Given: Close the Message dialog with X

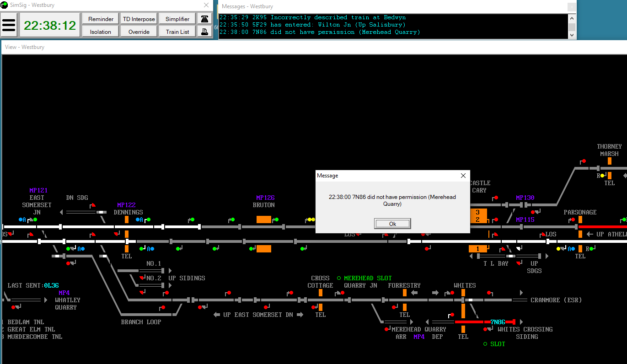Looking at the screenshot, I should point(463,176).
